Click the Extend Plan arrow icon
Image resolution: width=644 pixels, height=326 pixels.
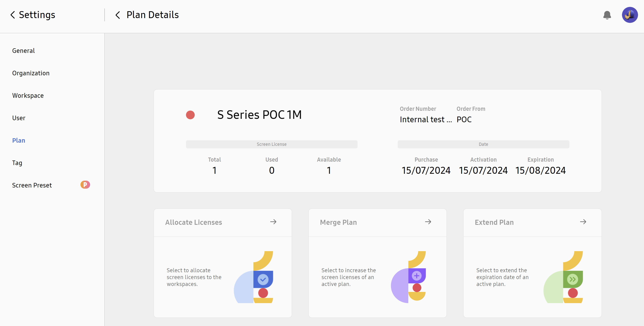tap(583, 222)
